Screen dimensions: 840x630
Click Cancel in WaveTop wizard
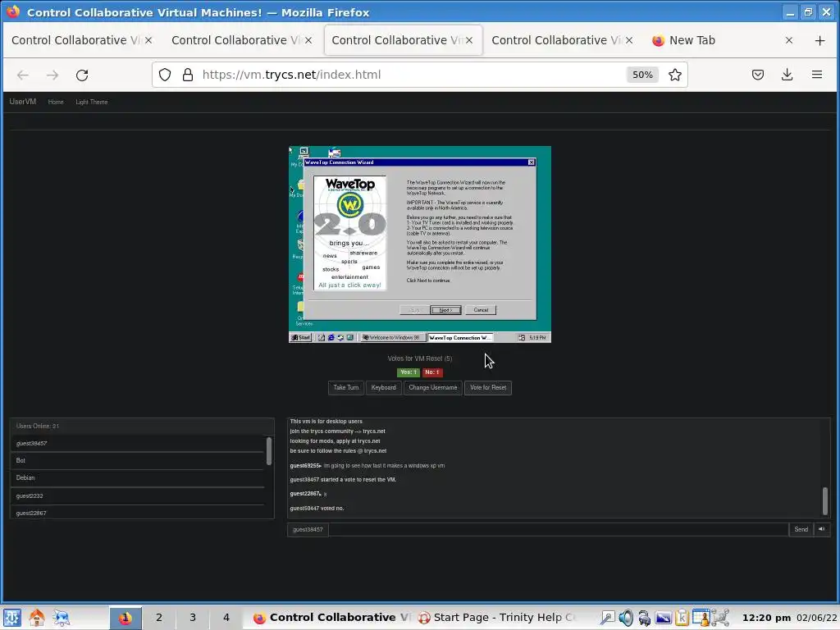click(481, 310)
